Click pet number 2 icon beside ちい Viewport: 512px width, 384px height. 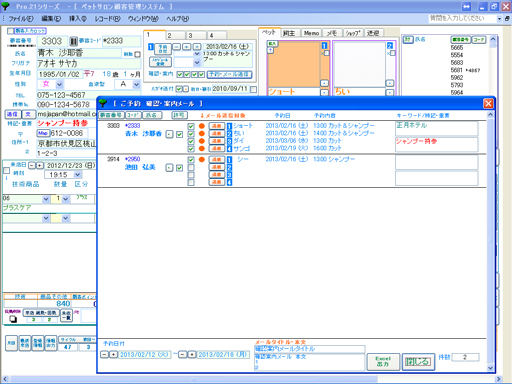229,134
